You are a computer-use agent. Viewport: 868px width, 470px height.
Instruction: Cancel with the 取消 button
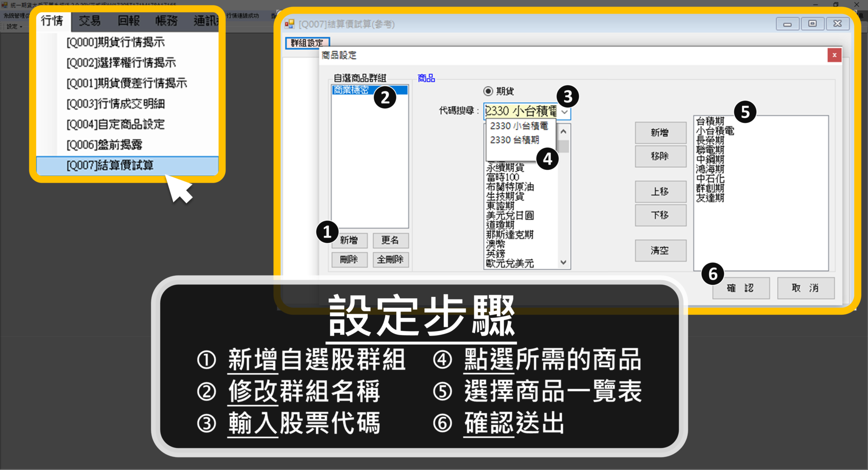[x=806, y=288]
